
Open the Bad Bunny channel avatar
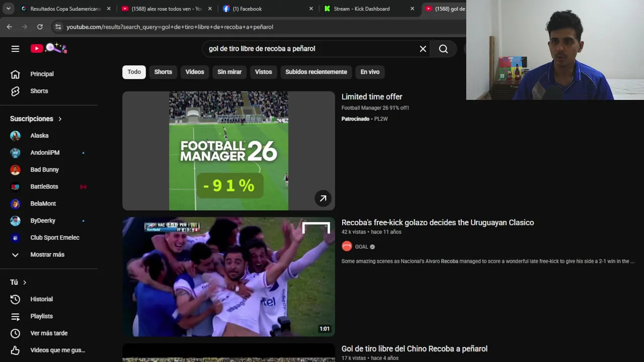click(15, 170)
